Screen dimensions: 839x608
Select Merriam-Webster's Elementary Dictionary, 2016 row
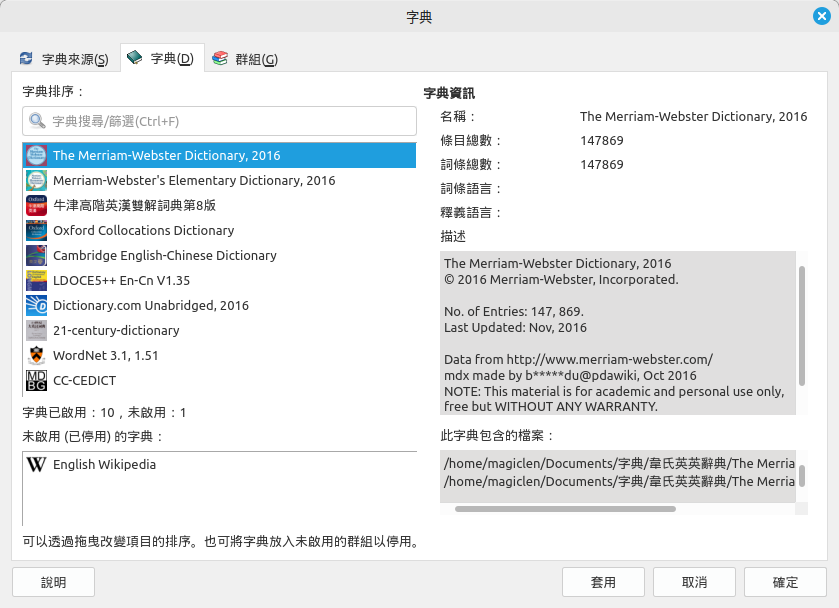(x=219, y=180)
